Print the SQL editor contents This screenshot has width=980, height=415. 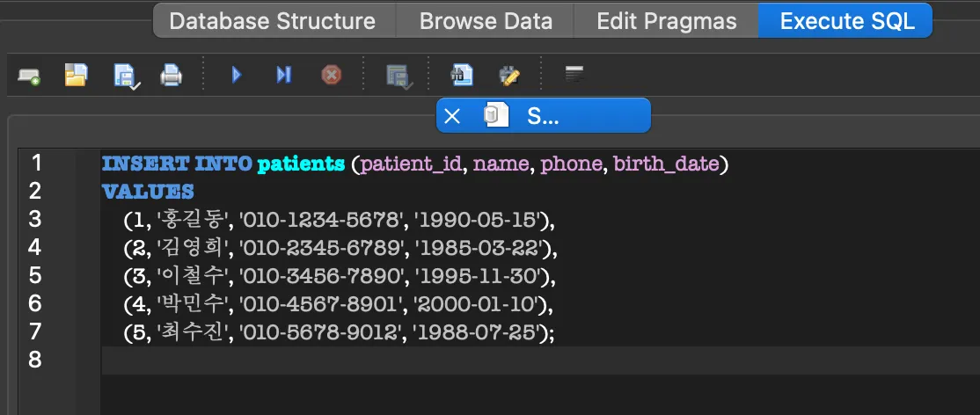tap(171, 76)
